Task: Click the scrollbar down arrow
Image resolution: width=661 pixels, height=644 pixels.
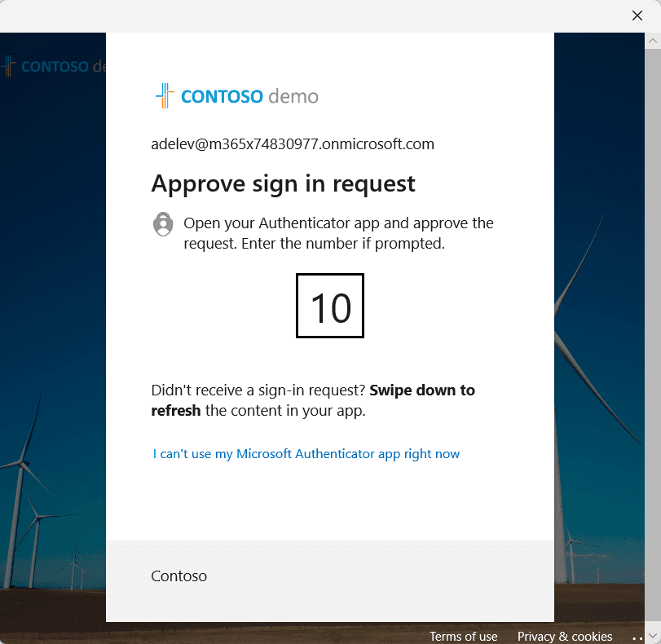Action: click(x=653, y=635)
